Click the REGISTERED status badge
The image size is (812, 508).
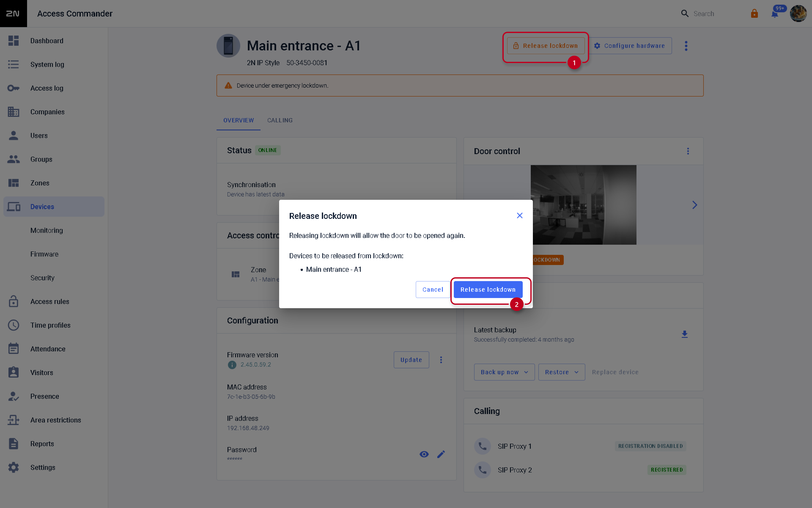[x=666, y=470]
